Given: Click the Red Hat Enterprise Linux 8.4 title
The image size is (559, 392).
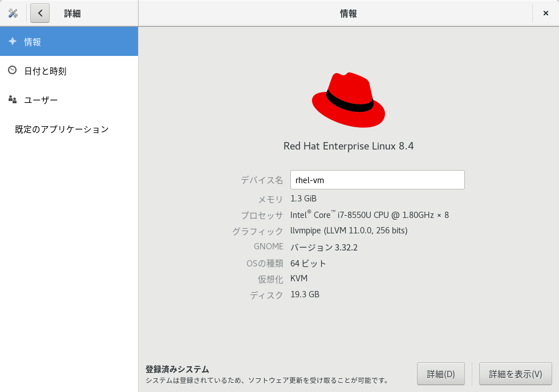Looking at the screenshot, I should tap(348, 146).
